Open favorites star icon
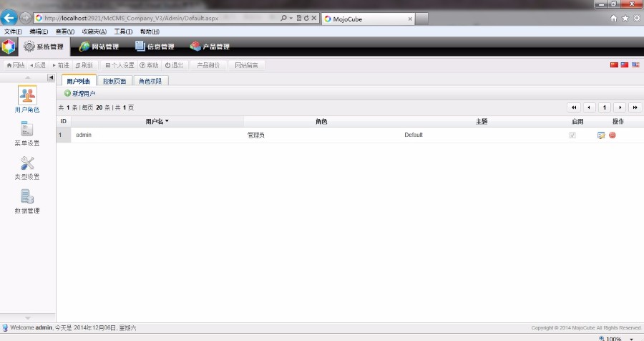Screen dimensions: 644x341 [625, 18]
